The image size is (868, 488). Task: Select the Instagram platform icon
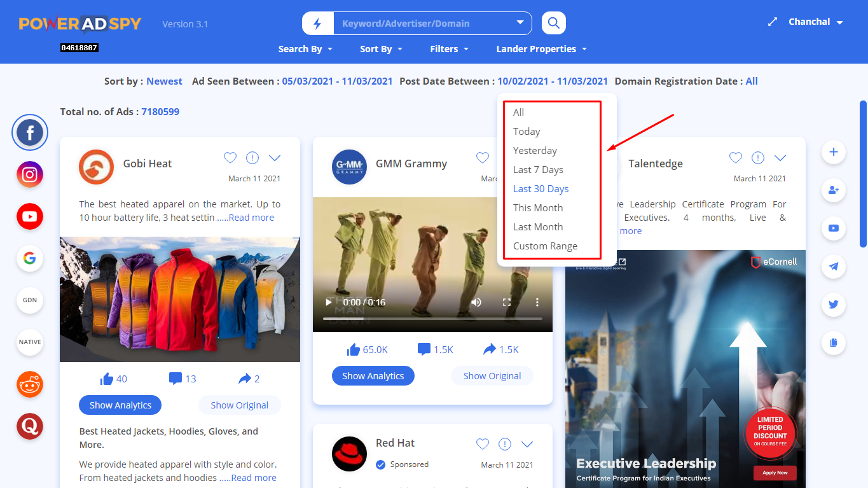point(30,174)
